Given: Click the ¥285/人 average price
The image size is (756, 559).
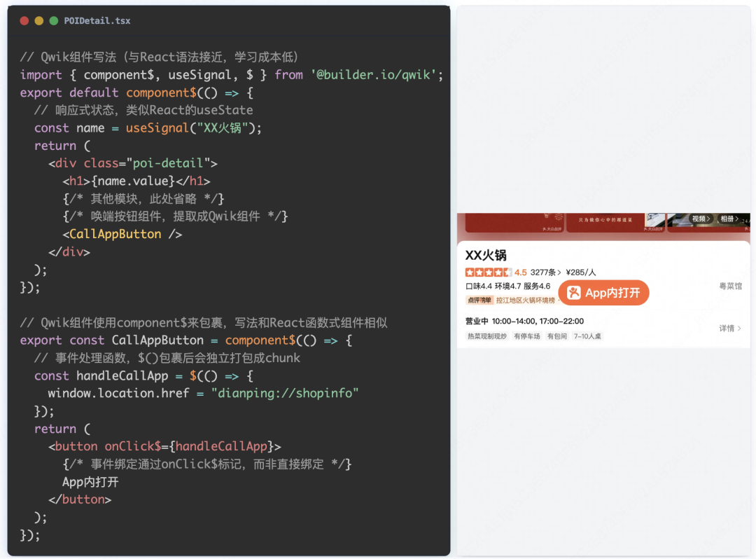Looking at the screenshot, I should [x=581, y=272].
